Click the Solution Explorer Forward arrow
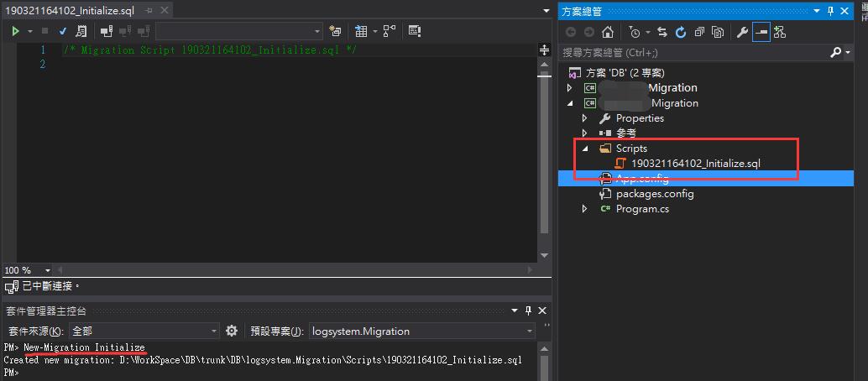 (x=589, y=32)
